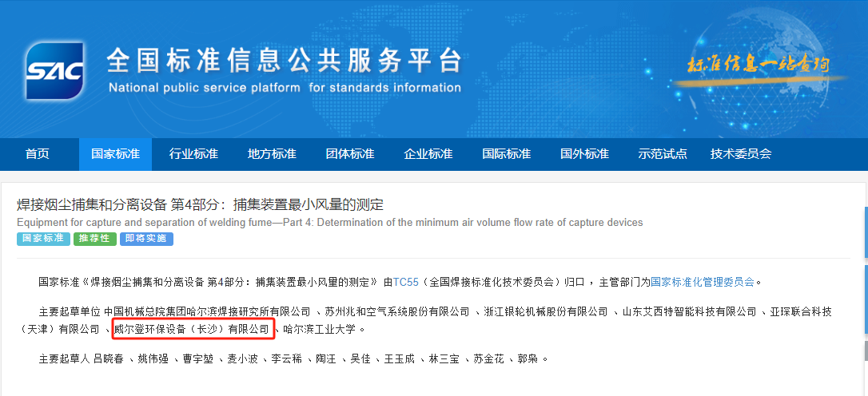Go to 示范试点 section
Viewport: 868px width, 396px height.
point(663,154)
